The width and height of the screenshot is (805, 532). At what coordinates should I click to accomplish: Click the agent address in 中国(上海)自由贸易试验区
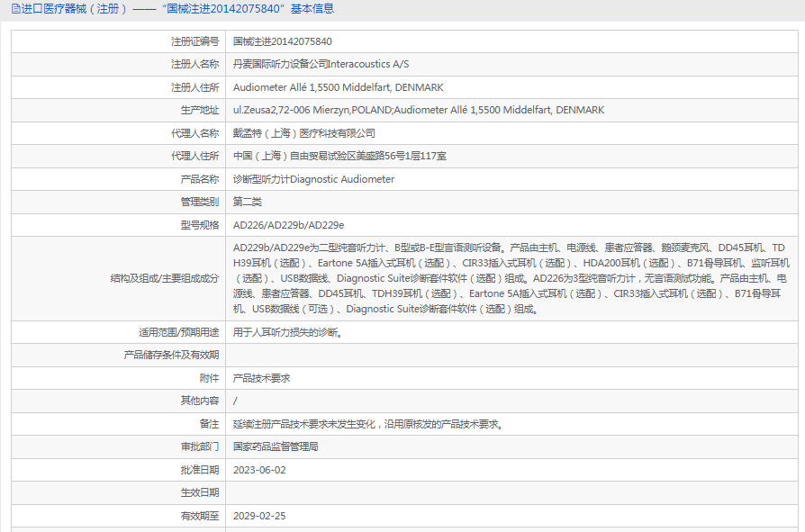tap(339, 156)
